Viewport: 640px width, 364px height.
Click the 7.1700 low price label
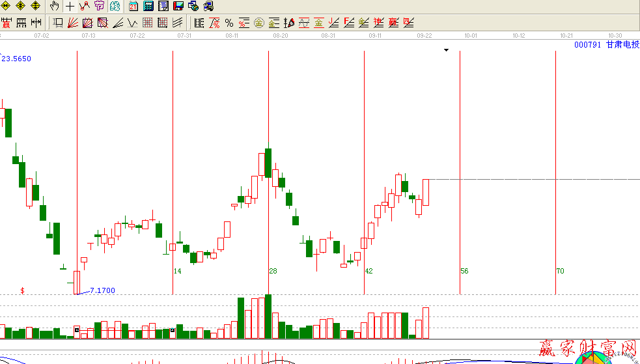click(102, 290)
